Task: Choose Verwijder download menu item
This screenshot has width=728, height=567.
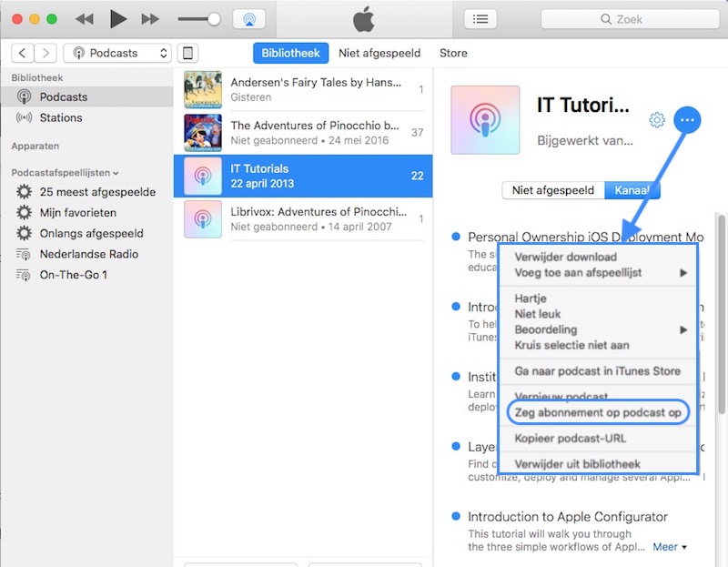Action: coord(598,257)
